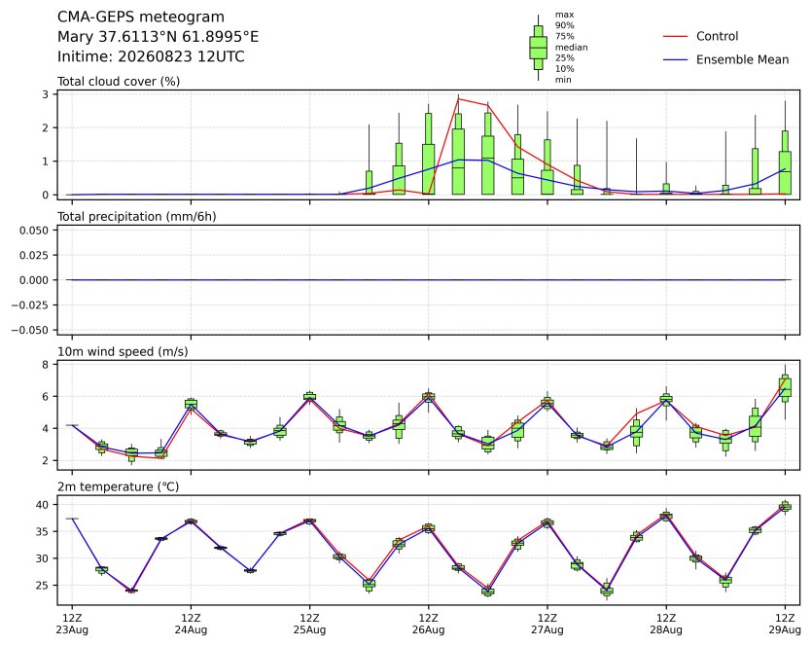812x646 pixels.
Task: Click the cloud cover y-axis tick '3'
Action: [x=46, y=94]
